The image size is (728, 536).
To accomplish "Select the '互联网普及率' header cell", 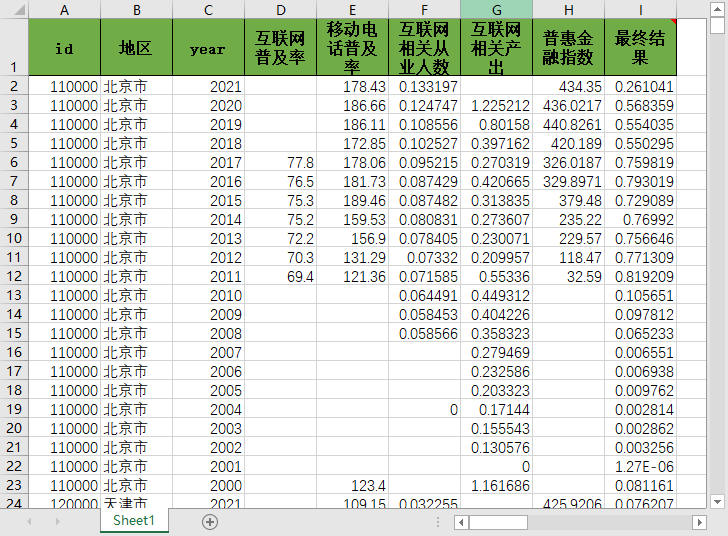I will coord(280,47).
